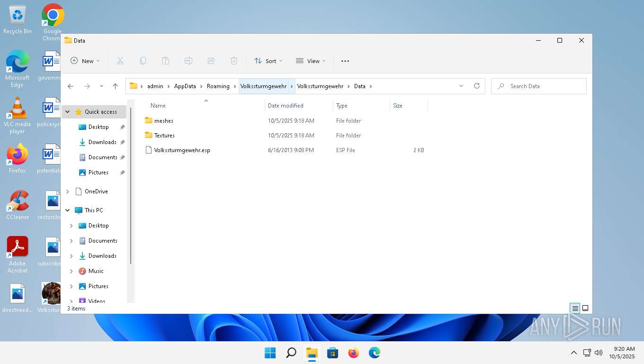Open Adobe Acrobat desktop shortcut
644x364 pixels.
pyautogui.click(x=18, y=255)
